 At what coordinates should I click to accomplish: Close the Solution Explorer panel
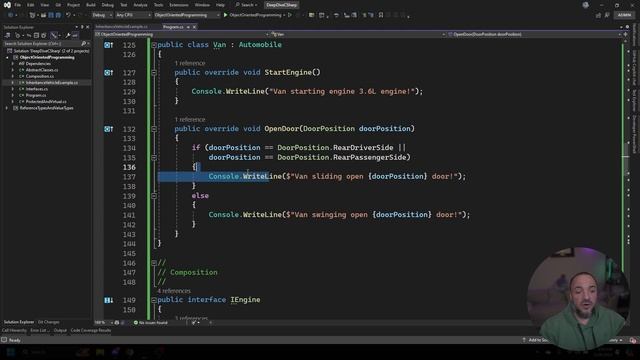87,27
